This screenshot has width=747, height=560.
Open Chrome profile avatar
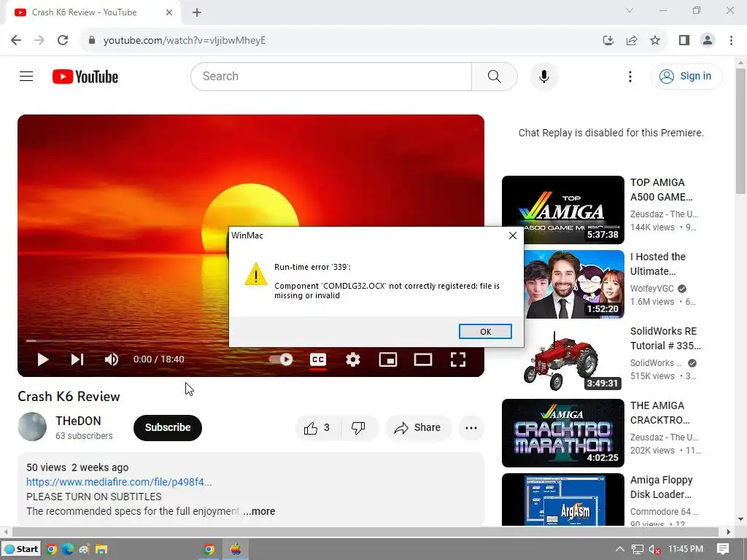click(708, 40)
